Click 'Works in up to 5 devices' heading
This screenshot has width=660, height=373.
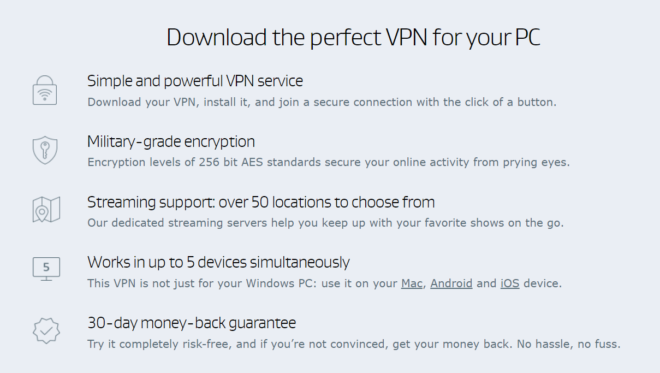click(x=218, y=262)
